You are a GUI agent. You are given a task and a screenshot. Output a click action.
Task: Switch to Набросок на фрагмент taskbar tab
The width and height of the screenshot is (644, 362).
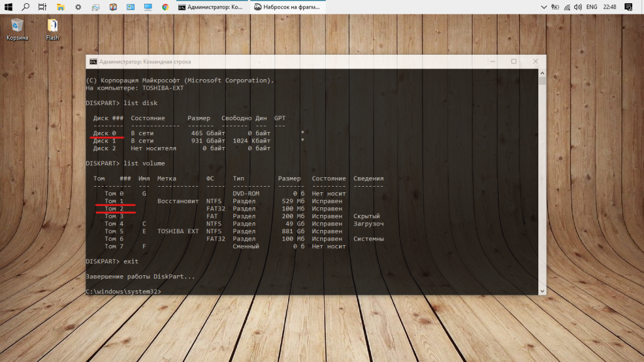[x=287, y=7]
